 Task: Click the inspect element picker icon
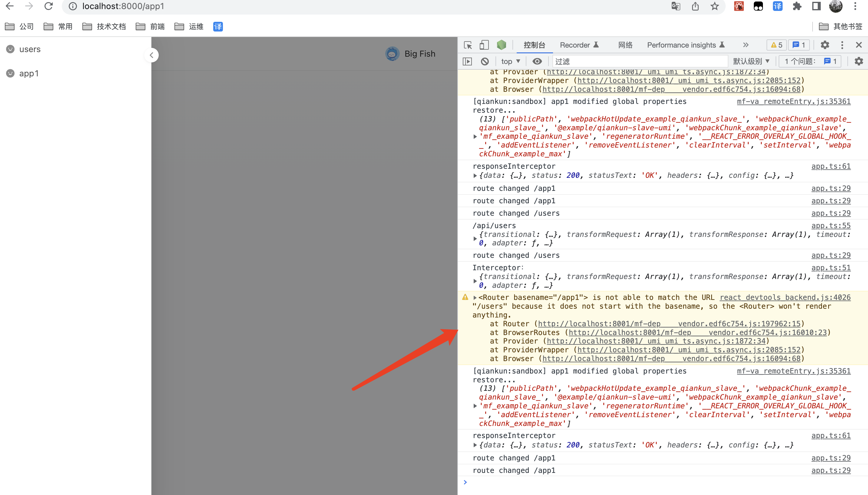(468, 45)
